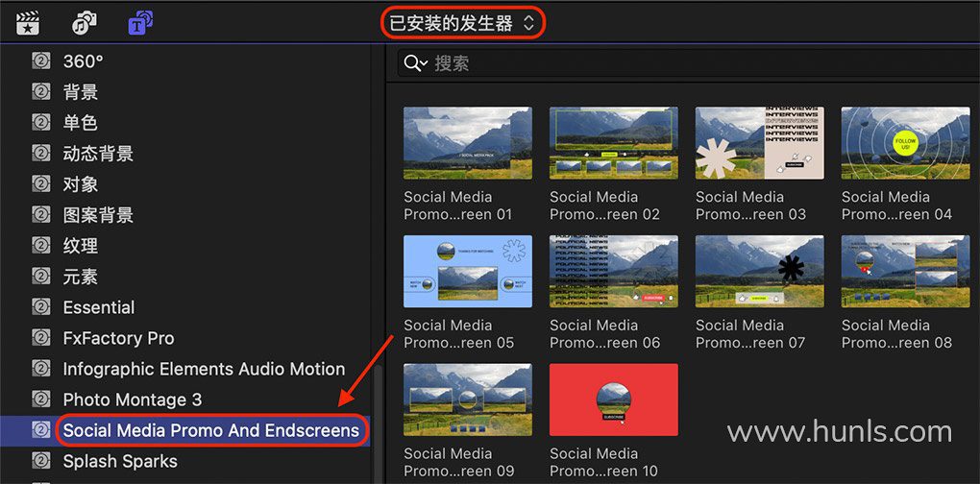Viewport: 980px width, 484px height.
Task: Click icon beside Infographic Elements Audio Motion
Action: point(41,368)
